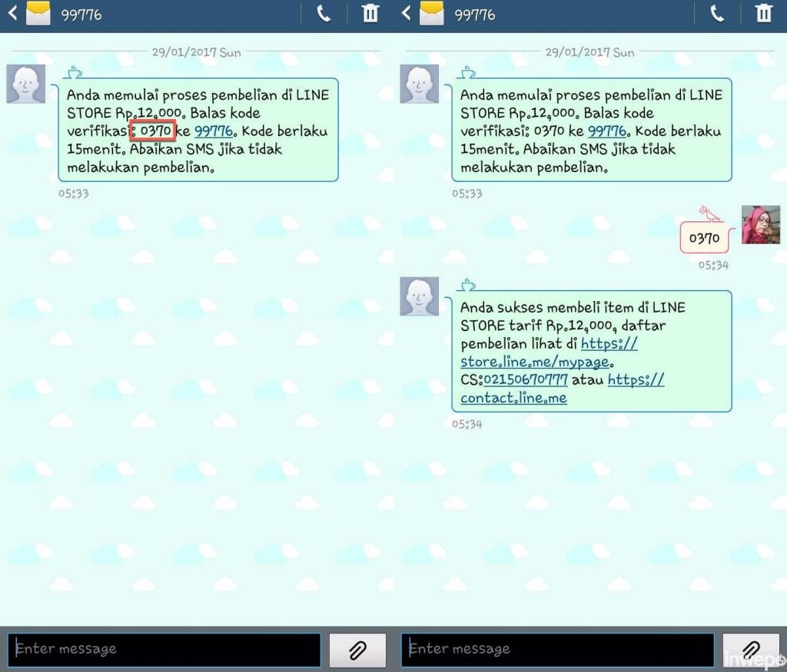Attach a file using right screen paperclip button
The width and height of the screenshot is (787, 672).
point(751,650)
